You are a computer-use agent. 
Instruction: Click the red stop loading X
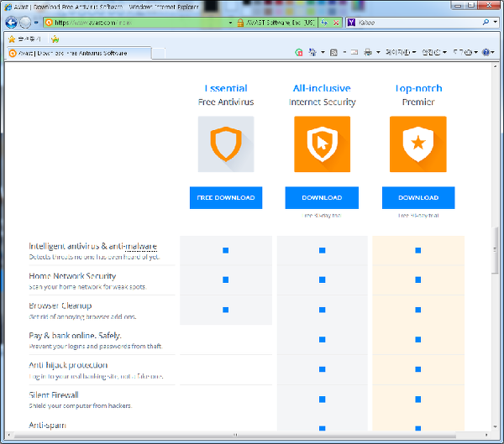click(336, 23)
